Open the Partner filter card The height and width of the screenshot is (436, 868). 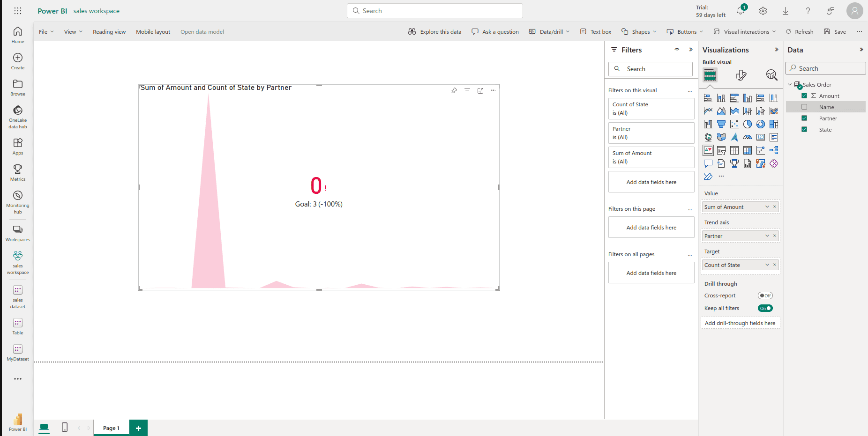pos(651,133)
